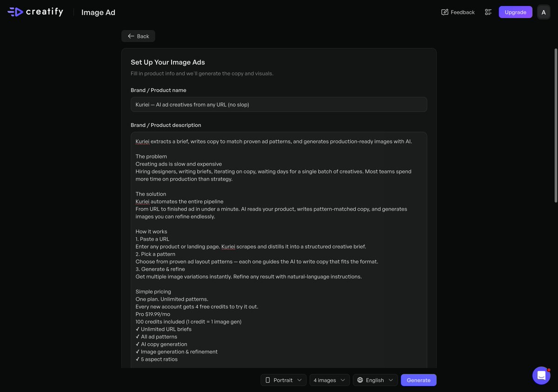Click the line '1. Paste a URL'
The image size is (558, 392).
[153, 239]
